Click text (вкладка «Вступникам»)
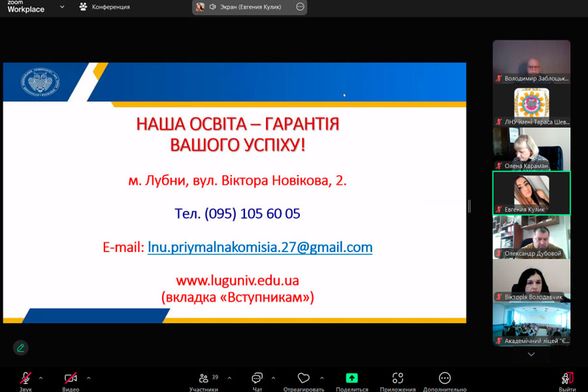This screenshot has width=588, height=392. (x=237, y=297)
